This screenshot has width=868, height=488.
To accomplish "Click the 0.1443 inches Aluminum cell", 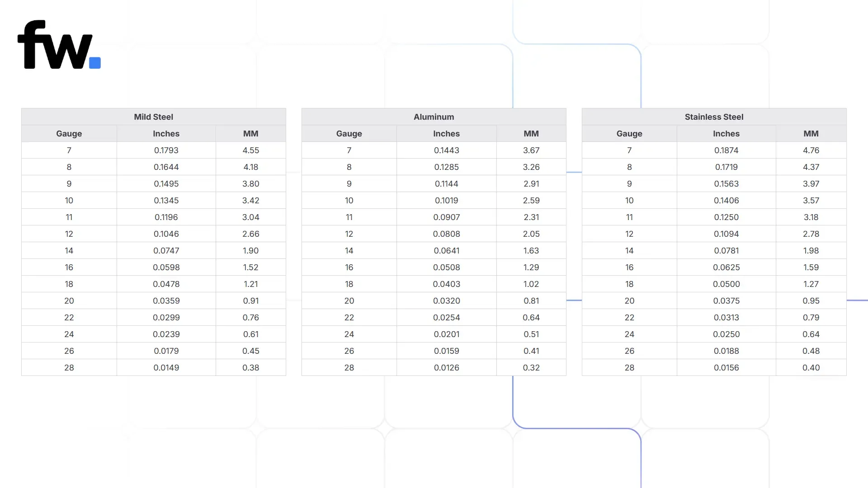I will [x=446, y=150].
